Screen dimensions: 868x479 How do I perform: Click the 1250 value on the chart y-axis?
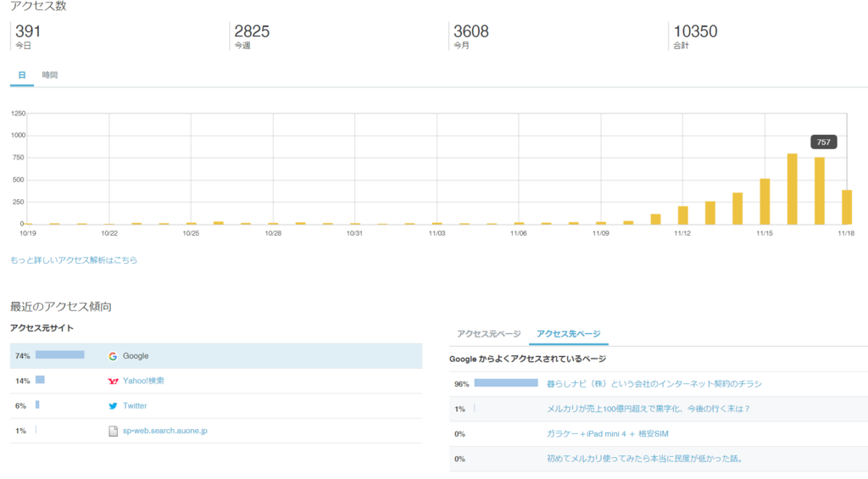[19, 114]
